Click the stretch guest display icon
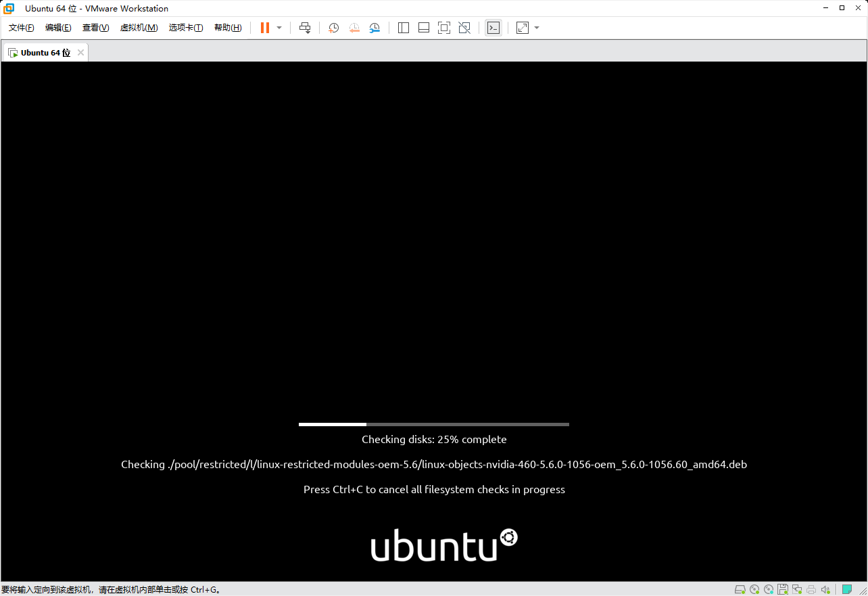 point(523,28)
